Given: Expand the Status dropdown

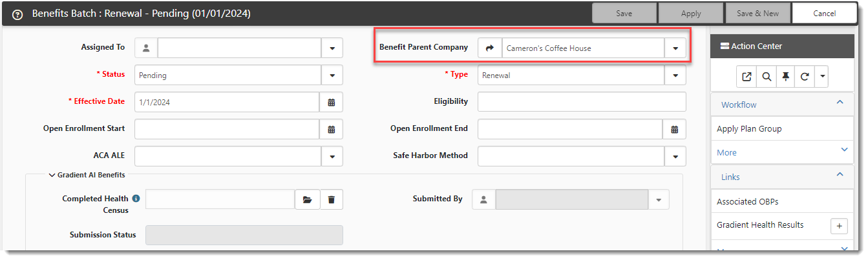Looking at the screenshot, I should pos(332,75).
